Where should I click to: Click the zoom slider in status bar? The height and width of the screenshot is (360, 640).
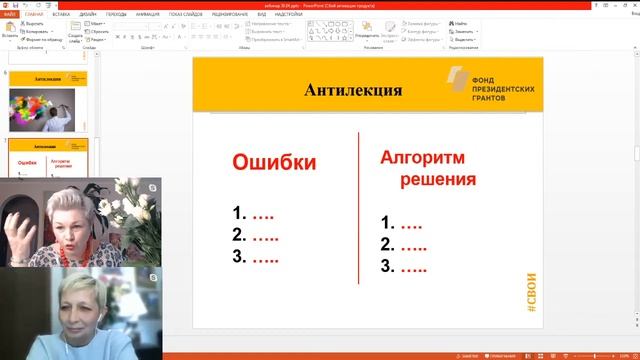[594, 356]
